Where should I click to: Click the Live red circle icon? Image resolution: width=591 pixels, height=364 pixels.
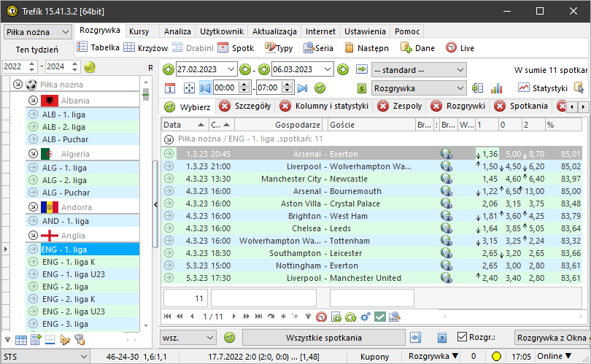pos(460,48)
